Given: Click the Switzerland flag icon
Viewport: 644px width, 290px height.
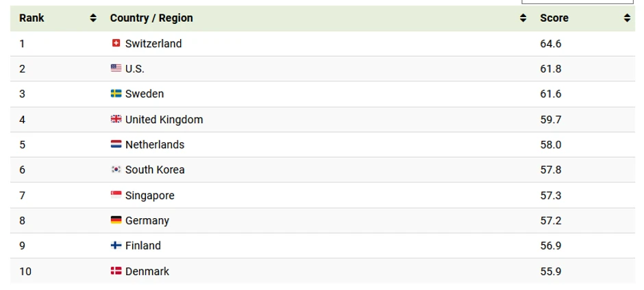Looking at the screenshot, I should click(x=116, y=43).
